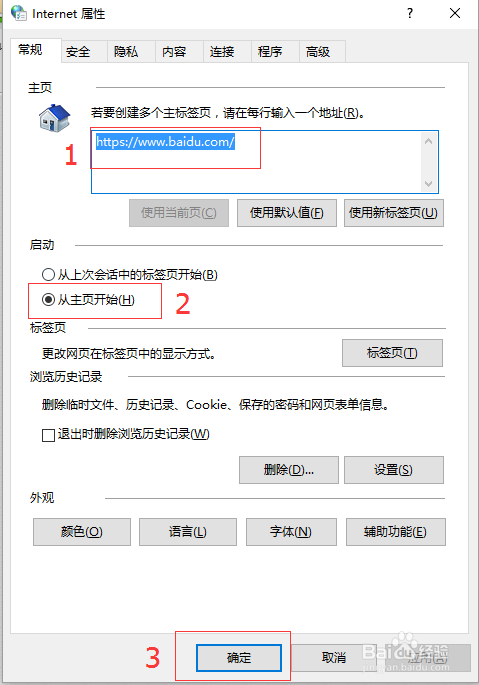Image resolution: width=479 pixels, height=685 pixels.
Task: Click the homepage box scroll up arrow
Action: click(428, 141)
